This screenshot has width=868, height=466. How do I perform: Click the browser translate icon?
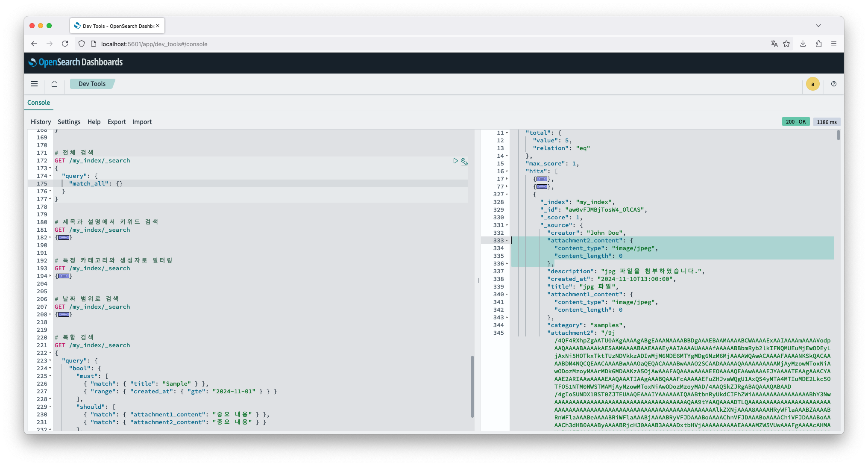coord(774,44)
